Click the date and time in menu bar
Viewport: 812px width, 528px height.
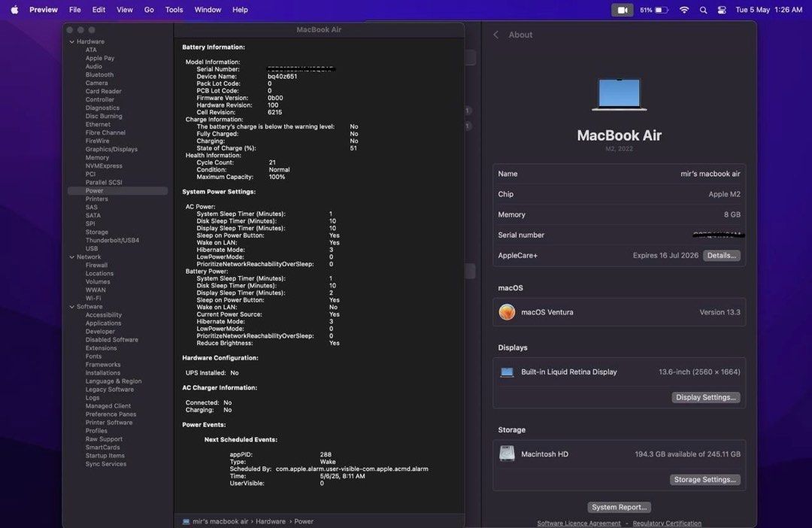(x=769, y=10)
